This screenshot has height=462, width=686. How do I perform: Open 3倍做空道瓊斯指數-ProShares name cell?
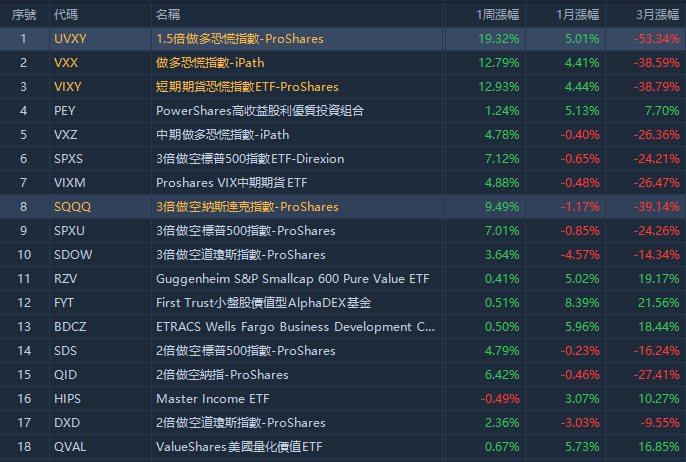(x=241, y=255)
